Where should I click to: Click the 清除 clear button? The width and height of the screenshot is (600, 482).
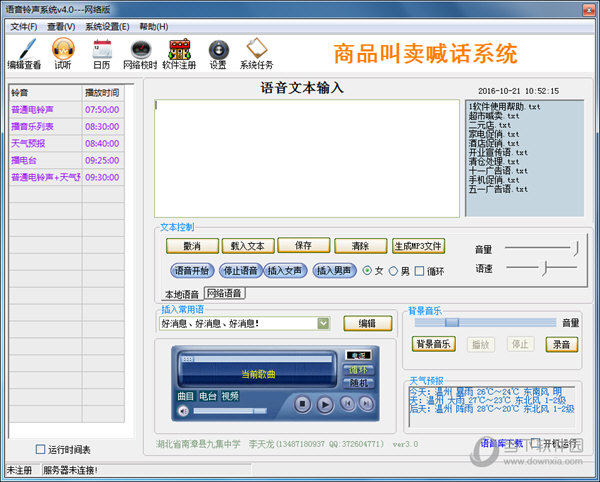[360, 246]
